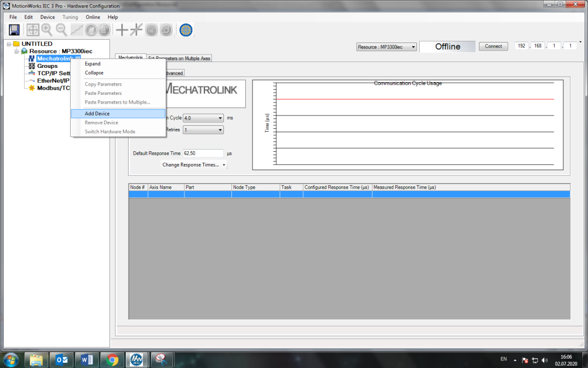Click the zoom-to-fit crosshair icon

(x=33, y=30)
